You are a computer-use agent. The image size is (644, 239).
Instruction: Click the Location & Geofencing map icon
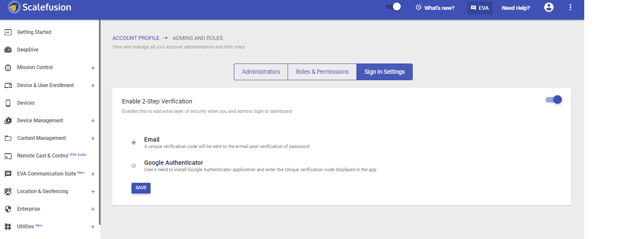[x=8, y=191]
